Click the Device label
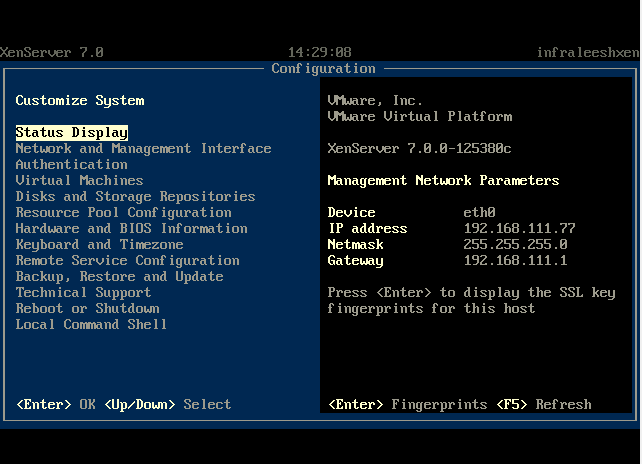This screenshot has width=642, height=464. point(351,213)
